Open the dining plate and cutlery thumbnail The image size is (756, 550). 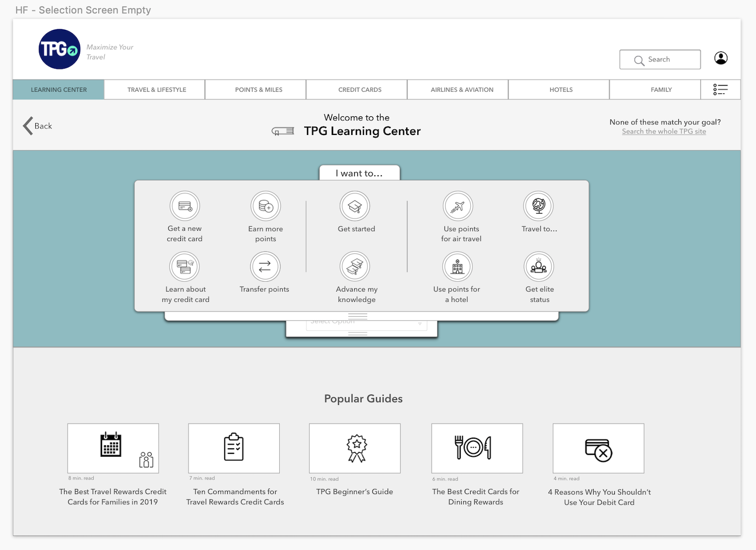coord(477,448)
